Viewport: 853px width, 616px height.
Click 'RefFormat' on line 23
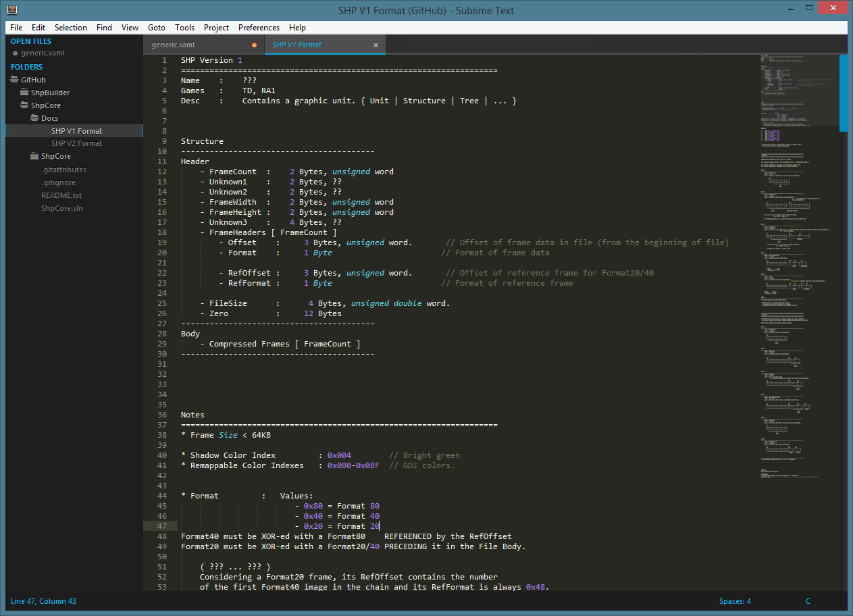click(249, 283)
